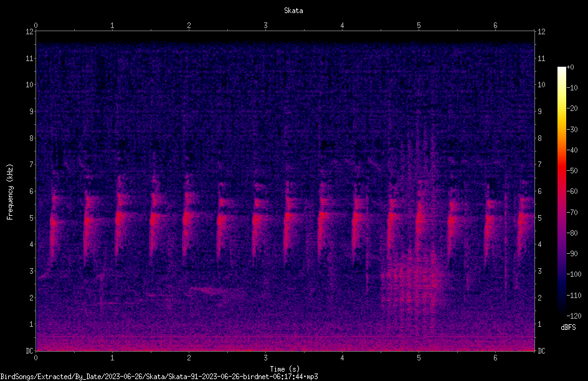
Task: Click the 'dBFS' unit label under the color bar
Action: [568, 327]
